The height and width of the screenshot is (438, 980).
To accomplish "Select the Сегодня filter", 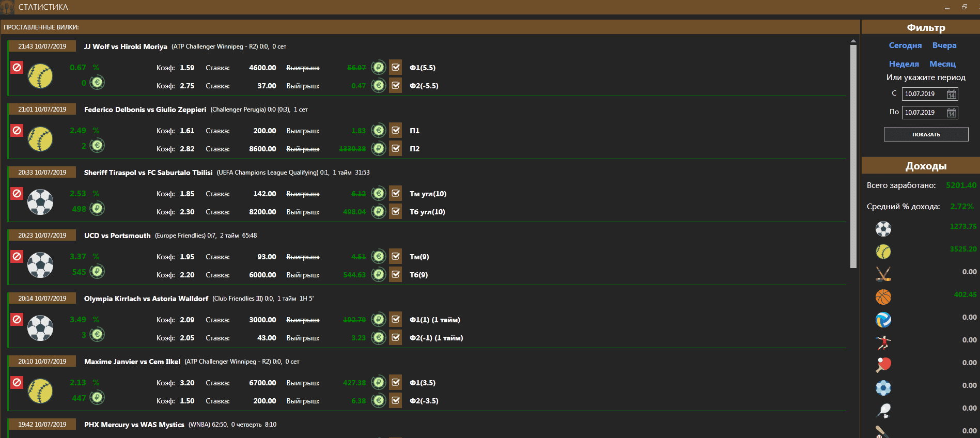I will click(905, 45).
